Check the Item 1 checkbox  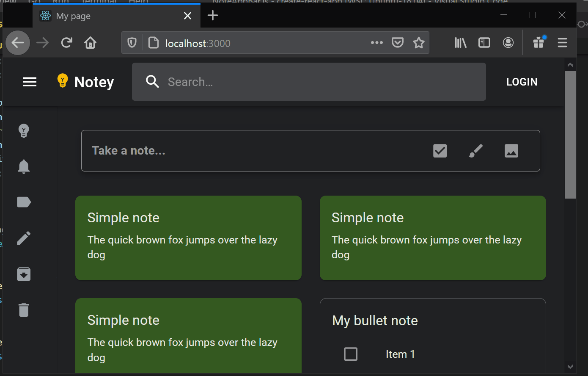tap(351, 354)
